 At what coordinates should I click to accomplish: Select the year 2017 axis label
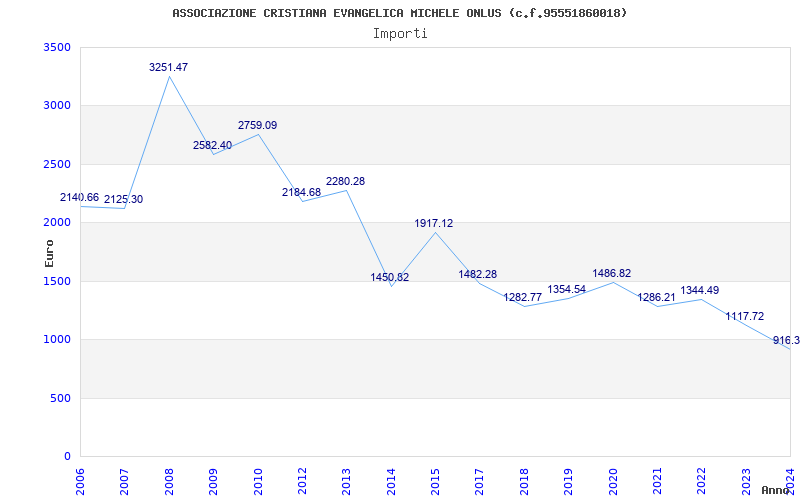click(479, 481)
